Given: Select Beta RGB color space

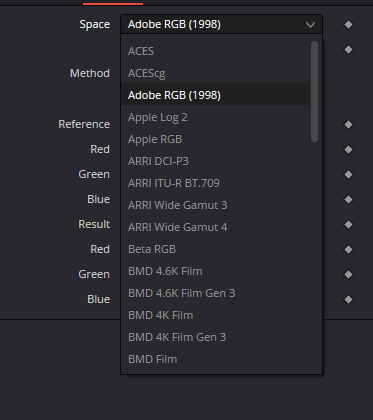Looking at the screenshot, I should click(215, 249).
